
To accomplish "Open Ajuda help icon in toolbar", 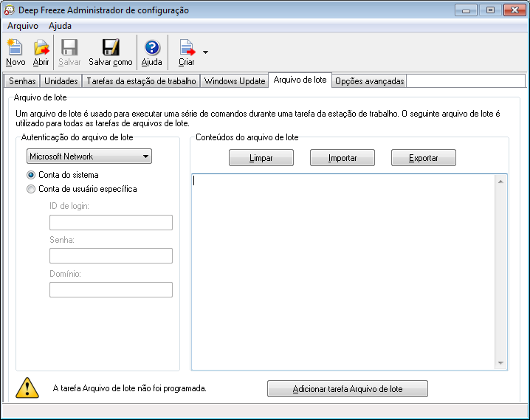I will pyautogui.click(x=152, y=49).
